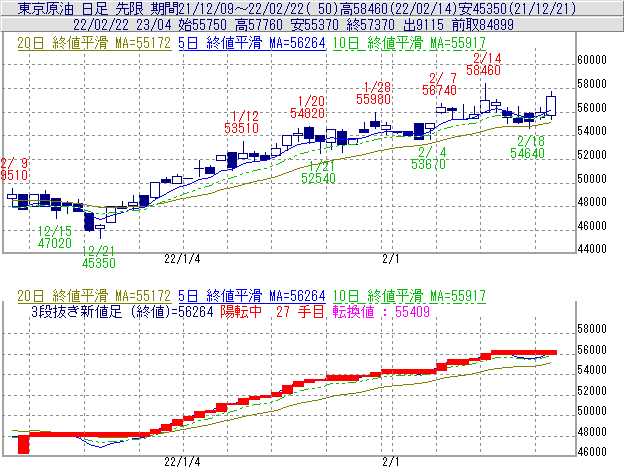
Task: Click the 転換値 : 55409 text
Action: [381, 311]
